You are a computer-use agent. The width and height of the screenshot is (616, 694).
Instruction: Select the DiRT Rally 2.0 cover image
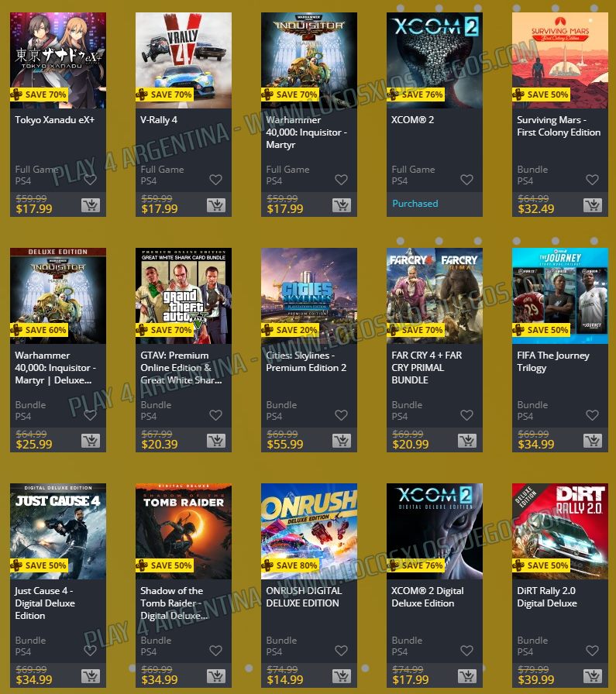tap(560, 531)
